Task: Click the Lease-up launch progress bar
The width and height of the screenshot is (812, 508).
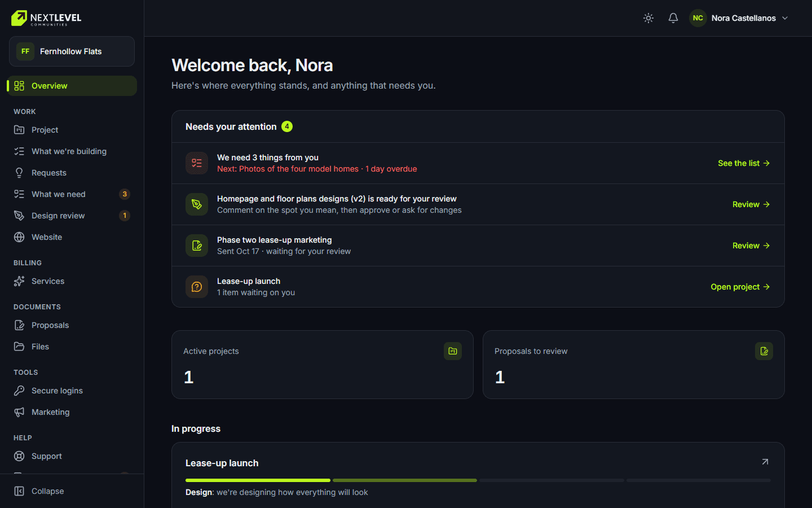Action: [478, 480]
